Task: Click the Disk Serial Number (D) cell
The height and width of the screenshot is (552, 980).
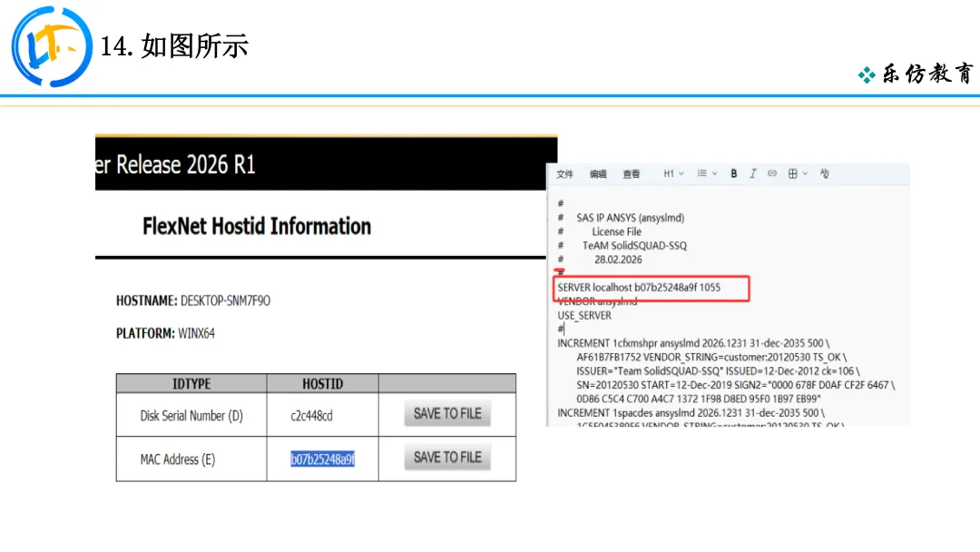Action: point(191,416)
